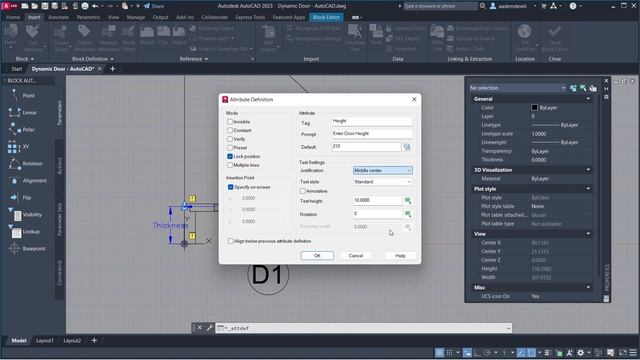
Task: Select the Polar parameter tool
Action: click(x=23, y=129)
